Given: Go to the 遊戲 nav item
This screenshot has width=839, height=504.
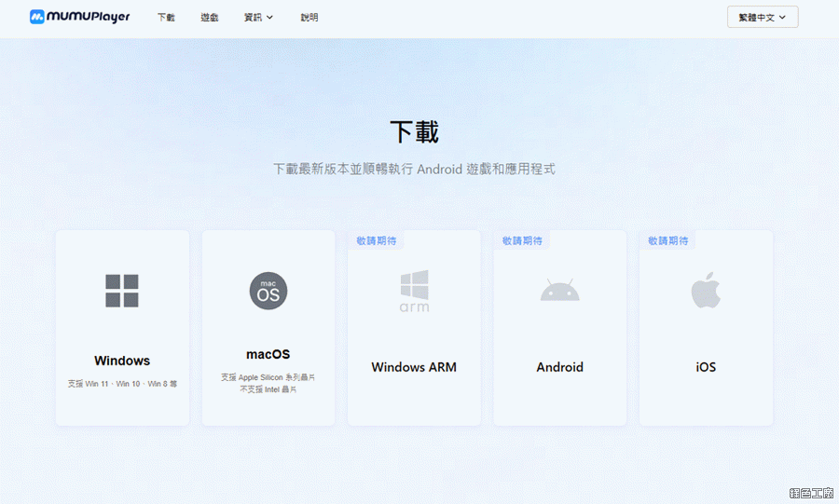Looking at the screenshot, I should [x=210, y=17].
